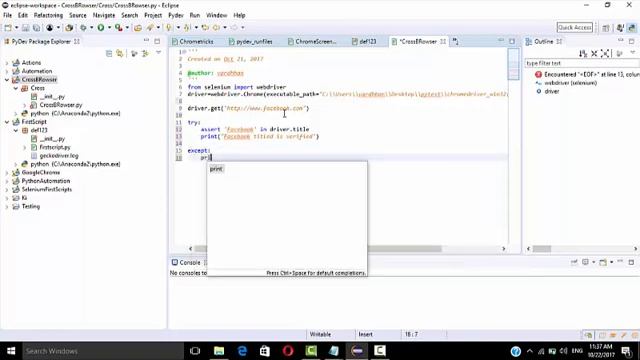Click the editor horizontal scrollbar thumb
The height and width of the screenshot is (360, 640).
tap(404, 249)
